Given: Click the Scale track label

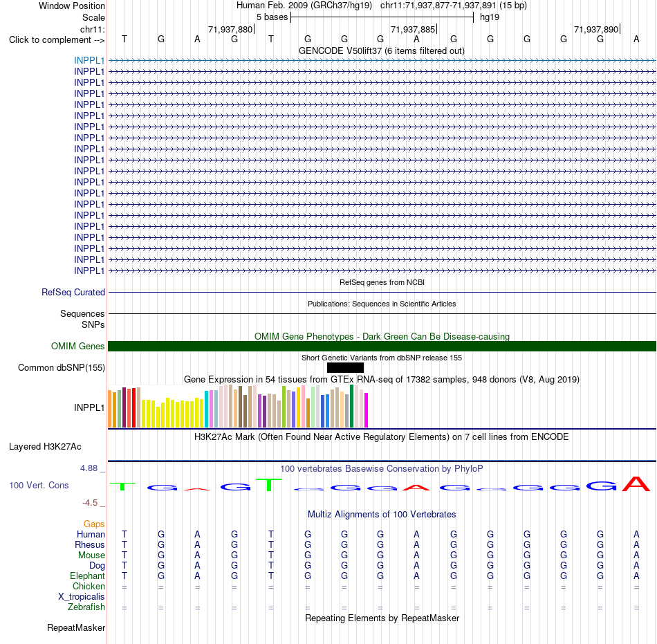Looking at the screenshot, I should point(93,17).
